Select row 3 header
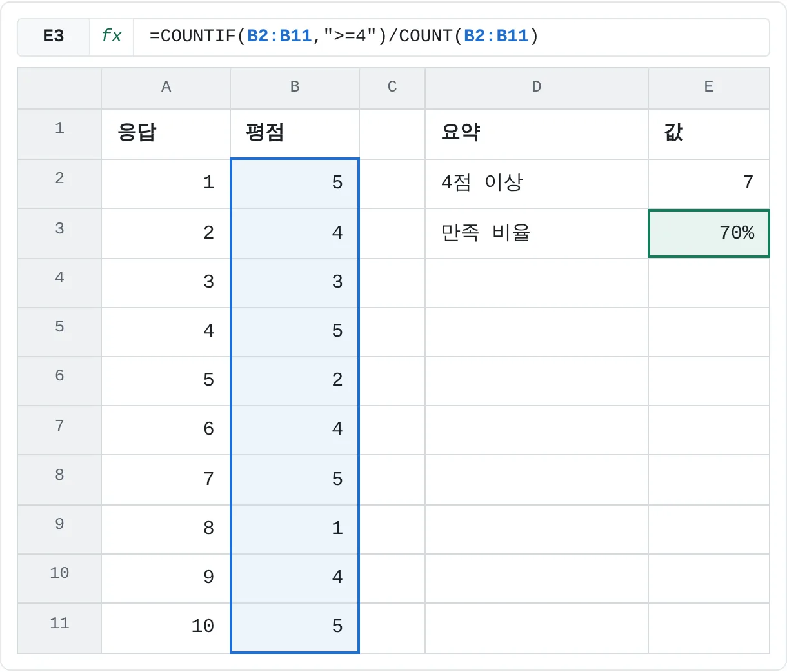Image resolution: width=787 pixels, height=672 pixels. click(x=59, y=233)
